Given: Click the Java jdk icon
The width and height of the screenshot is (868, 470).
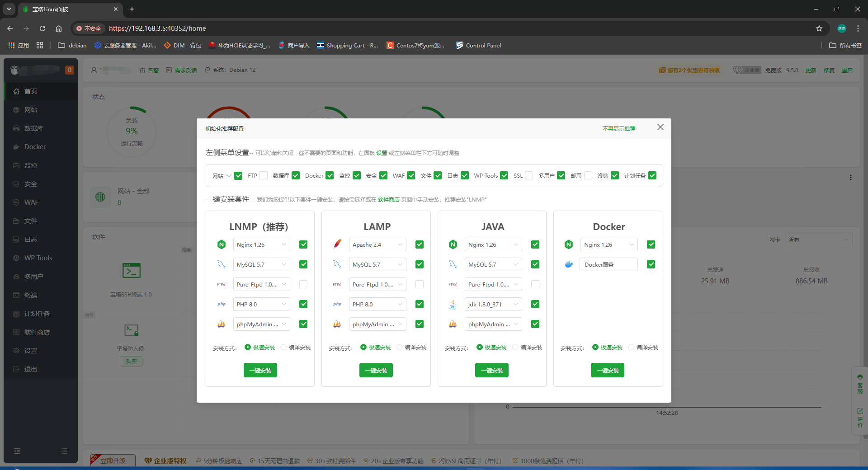Looking at the screenshot, I should coord(453,304).
